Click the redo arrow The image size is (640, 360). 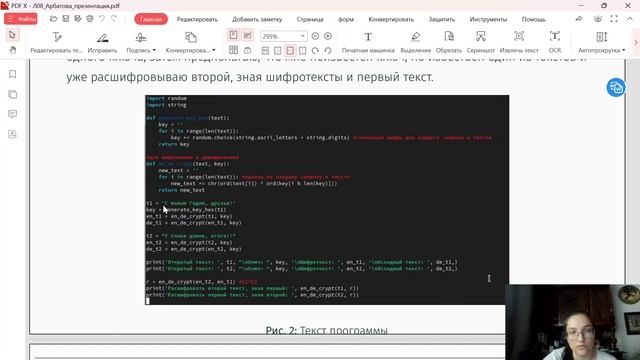click(114, 19)
